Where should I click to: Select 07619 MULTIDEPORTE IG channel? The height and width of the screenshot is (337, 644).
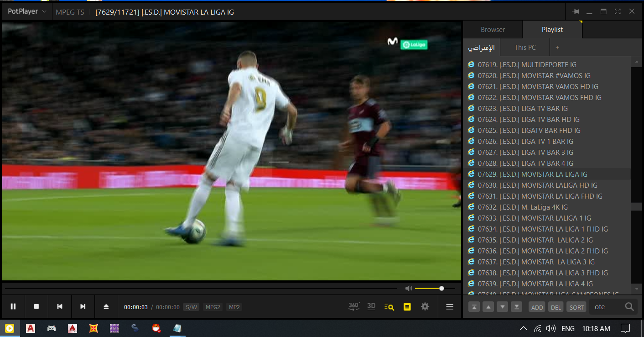click(x=547, y=65)
